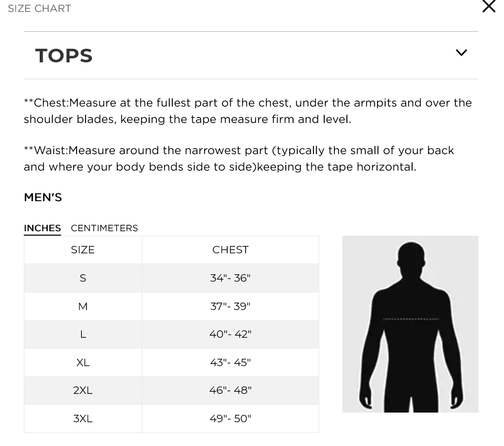Click the S size row

point(171,278)
